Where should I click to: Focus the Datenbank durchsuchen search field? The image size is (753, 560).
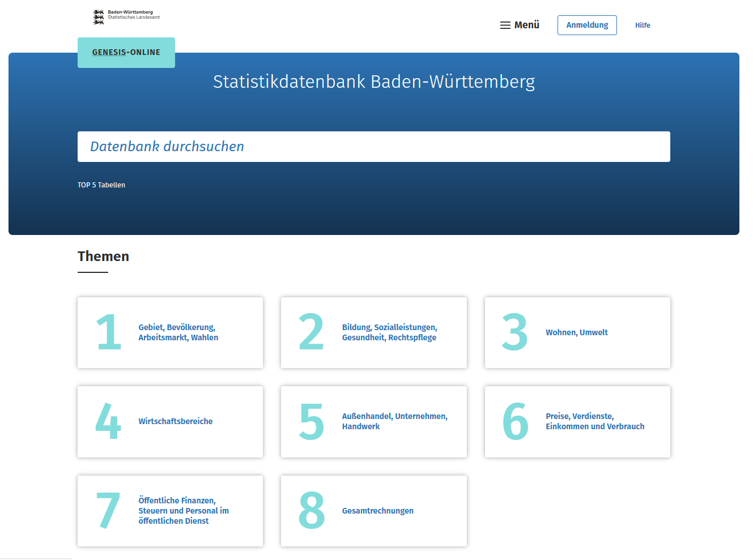pos(373,147)
